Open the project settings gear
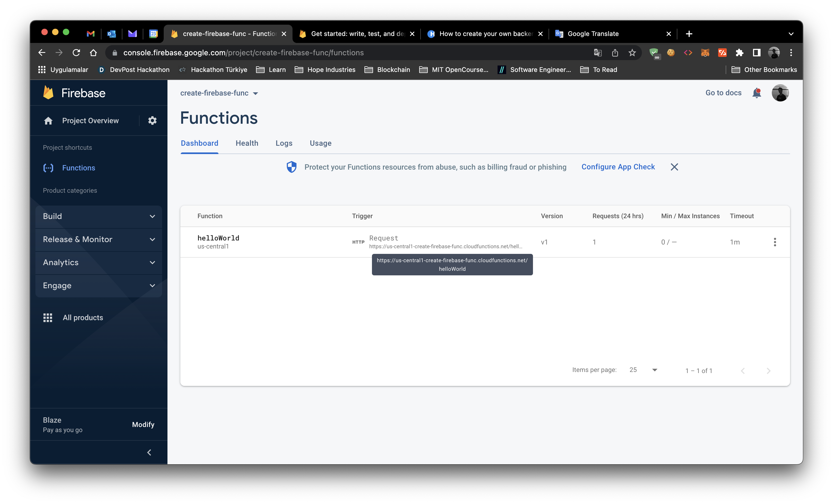Viewport: 833px width, 504px height. pyautogui.click(x=152, y=121)
